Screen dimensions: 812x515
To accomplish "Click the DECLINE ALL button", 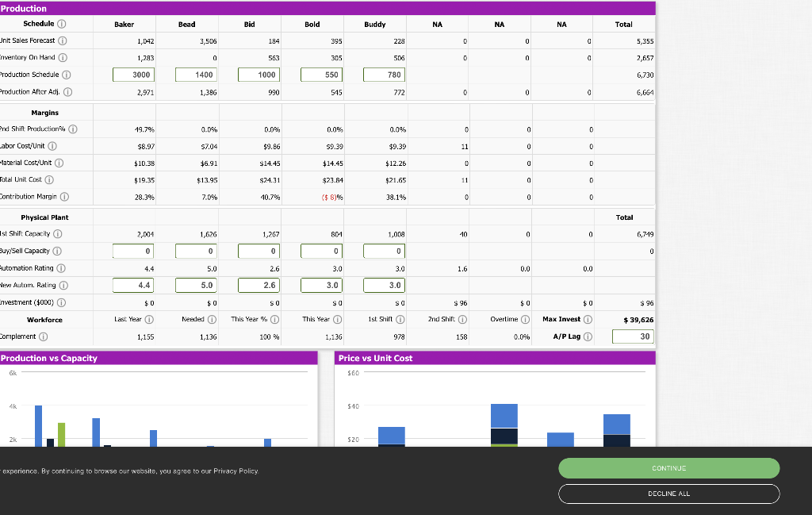I will 668,494.
